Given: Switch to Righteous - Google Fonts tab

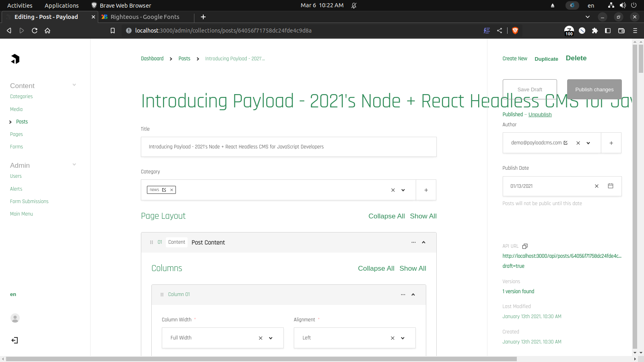Looking at the screenshot, I should point(145,17).
